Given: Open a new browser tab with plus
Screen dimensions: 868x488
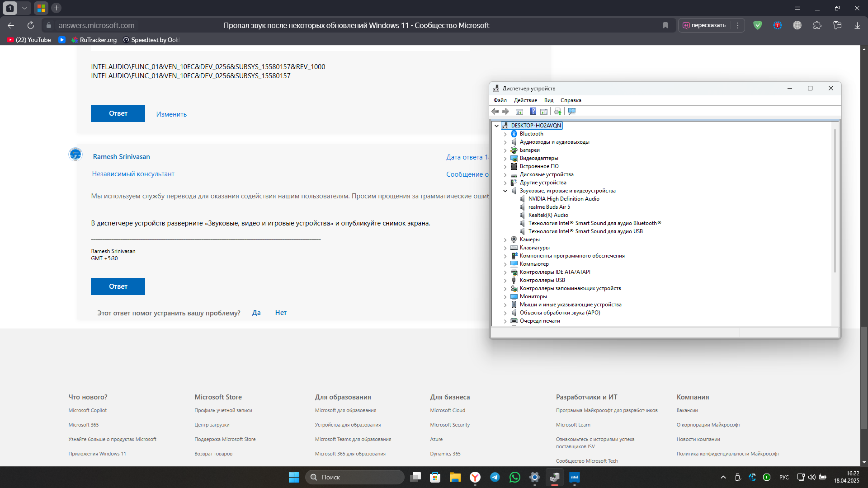Looking at the screenshot, I should [56, 8].
